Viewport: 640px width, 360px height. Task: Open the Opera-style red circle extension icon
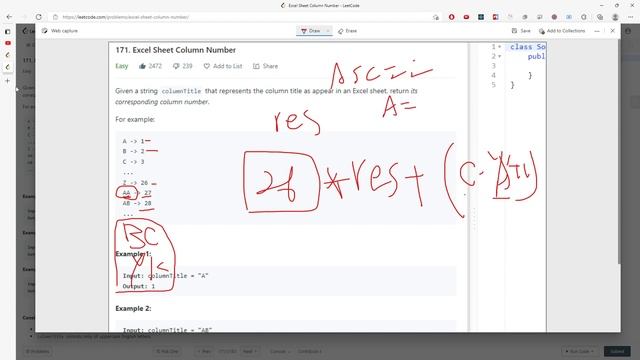point(451,17)
